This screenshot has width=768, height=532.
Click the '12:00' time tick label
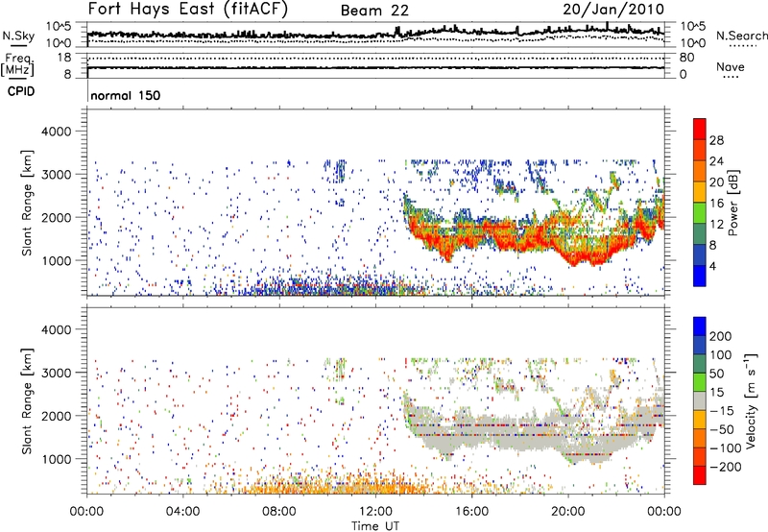(375, 512)
